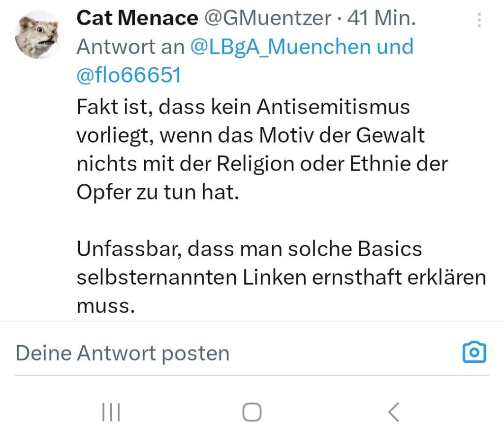Open Android recent apps overview

click(111, 412)
